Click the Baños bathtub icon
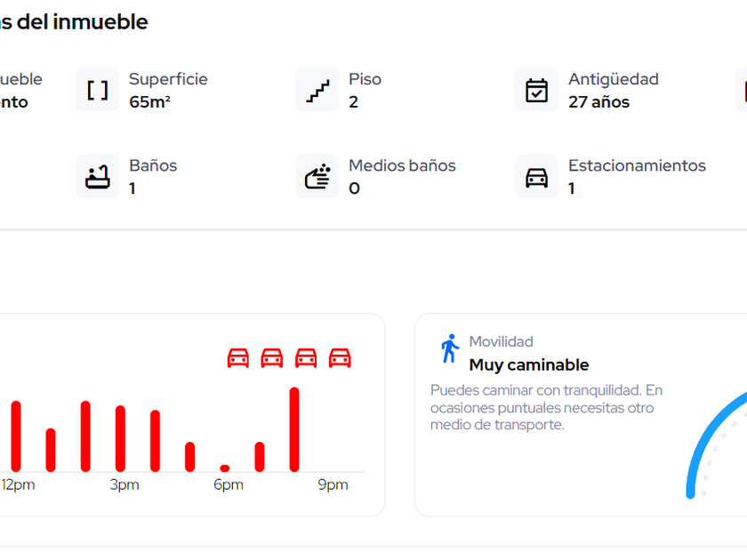 click(x=97, y=177)
